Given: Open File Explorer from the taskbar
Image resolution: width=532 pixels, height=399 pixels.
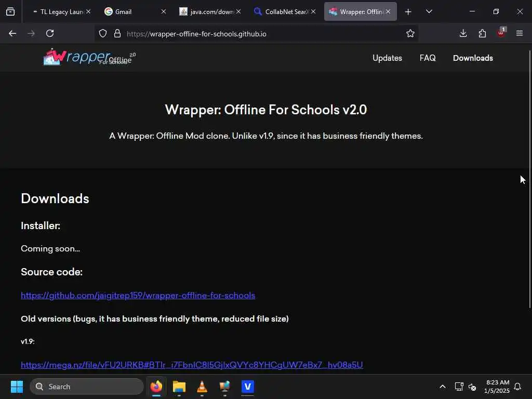Looking at the screenshot, I should coord(179,387).
